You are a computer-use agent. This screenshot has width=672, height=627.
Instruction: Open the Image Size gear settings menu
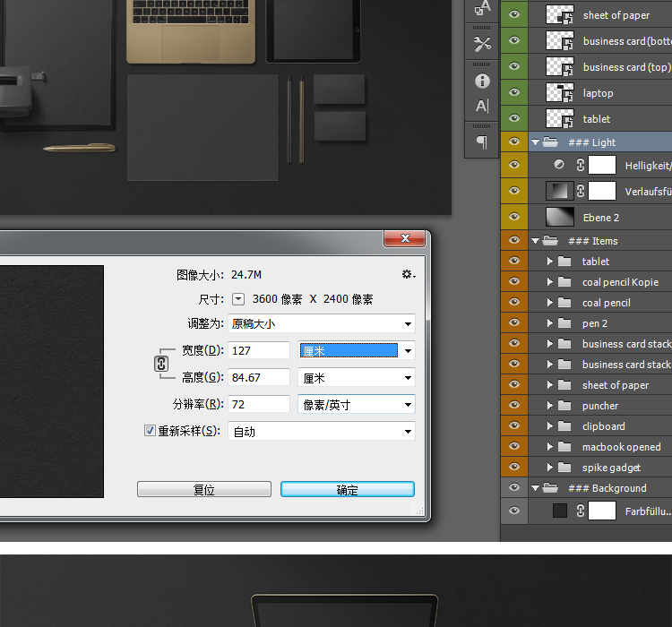[409, 275]
